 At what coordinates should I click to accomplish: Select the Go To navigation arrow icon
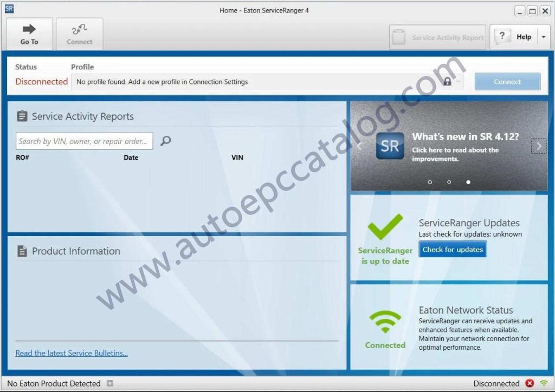coord(29,30)
